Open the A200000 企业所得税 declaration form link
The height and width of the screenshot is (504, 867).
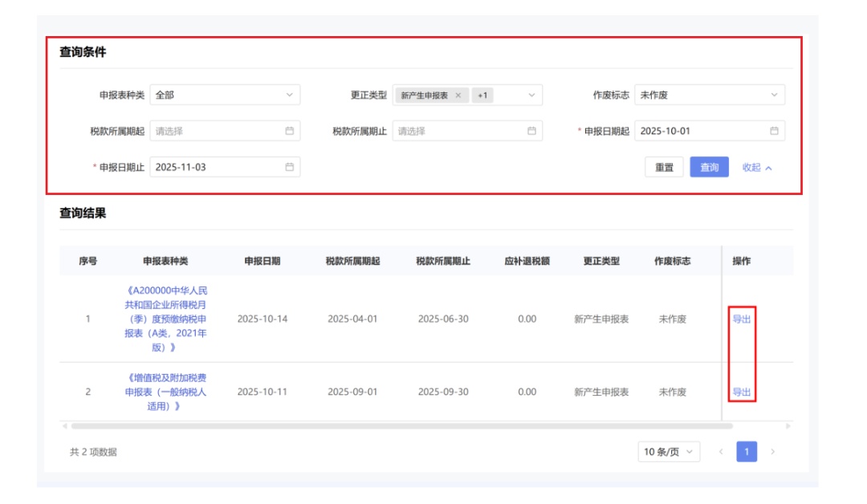[x=166, y=319]
